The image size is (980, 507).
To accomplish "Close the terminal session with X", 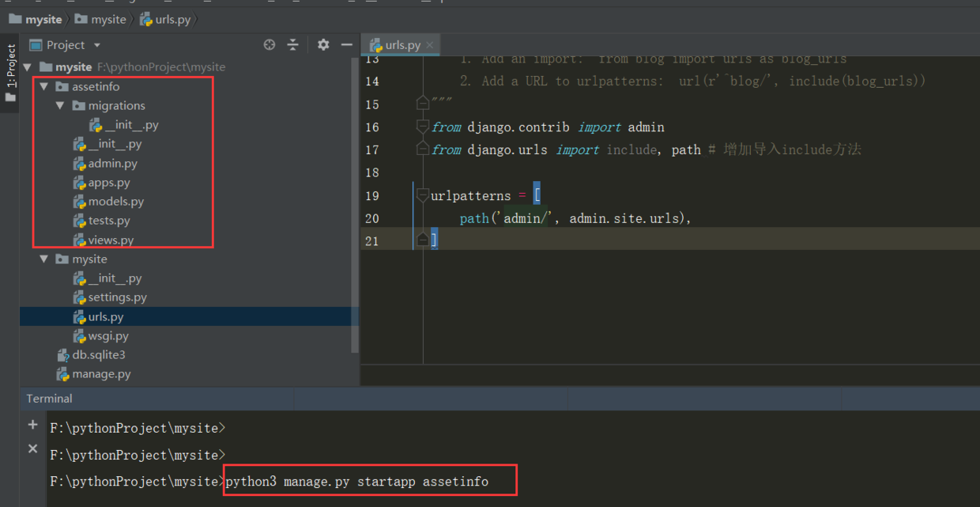I will [32, 448].
